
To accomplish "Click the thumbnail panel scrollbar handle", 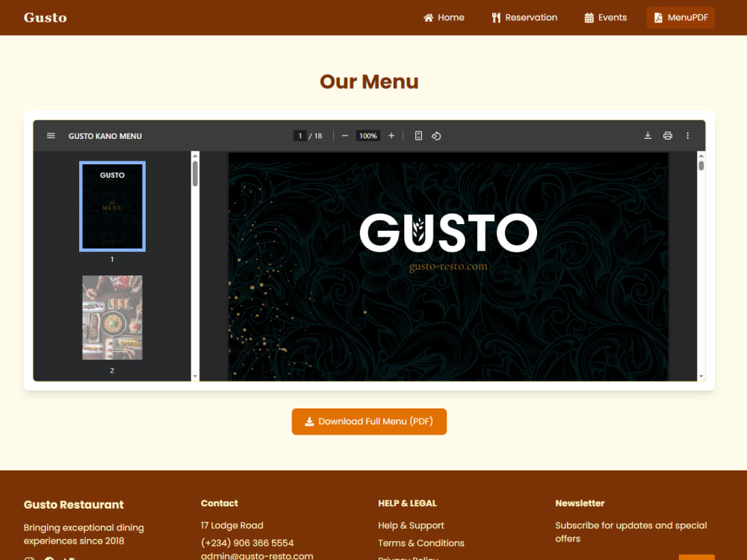I will point(195,174).
